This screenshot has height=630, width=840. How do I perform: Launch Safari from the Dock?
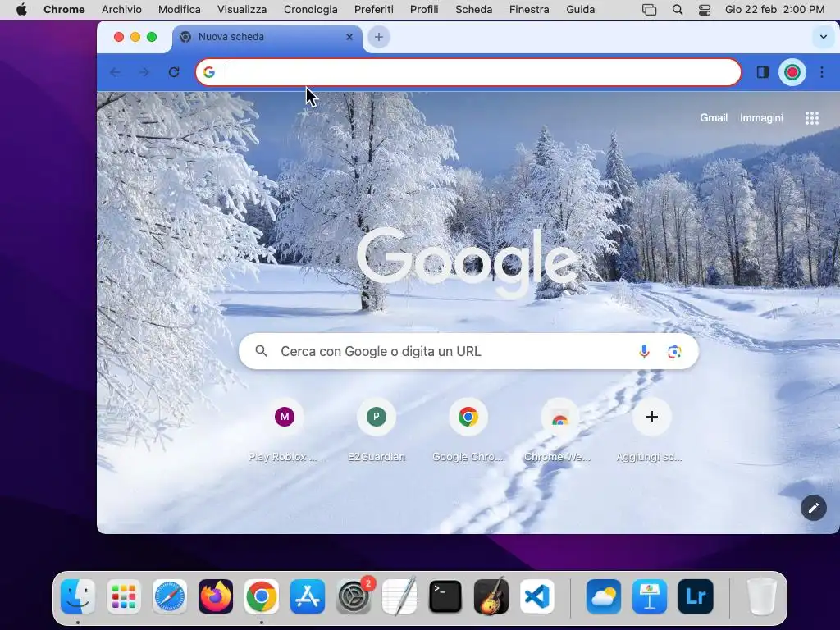click(x=170, y=596)
